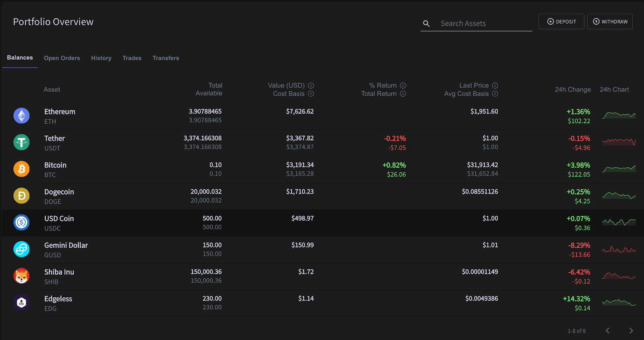Click the Cost Basis info icon
Viewport: 644px width, 340px height.
click(x=311, y=93)
